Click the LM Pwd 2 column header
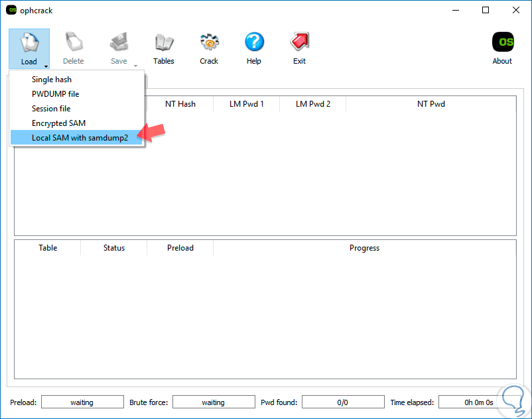 (x=313, y=104)
